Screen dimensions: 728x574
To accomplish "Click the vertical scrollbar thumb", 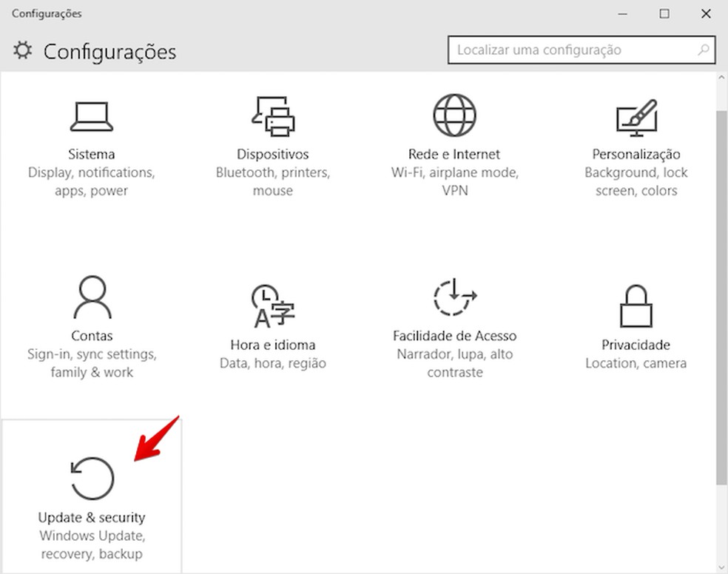I will tap(721, 297).
